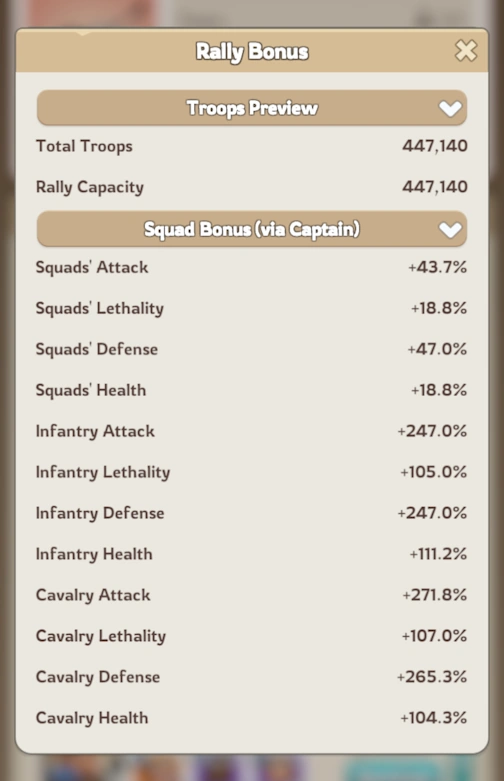
Task: Select the Infantry Defense stat row
Action: (252, 513)
